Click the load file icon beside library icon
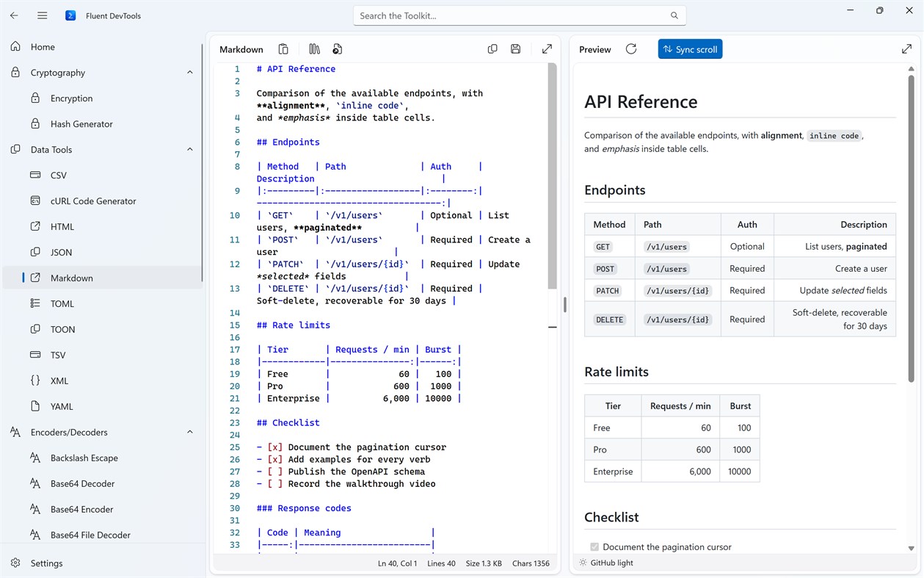 pyautogui.click(x=338, y=49)
